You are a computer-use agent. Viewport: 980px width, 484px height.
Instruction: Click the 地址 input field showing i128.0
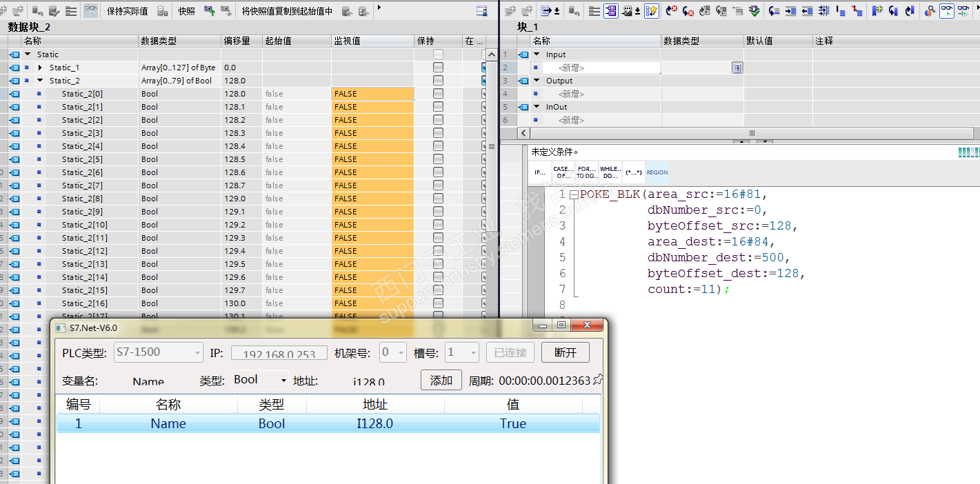[x=369, y=381]
